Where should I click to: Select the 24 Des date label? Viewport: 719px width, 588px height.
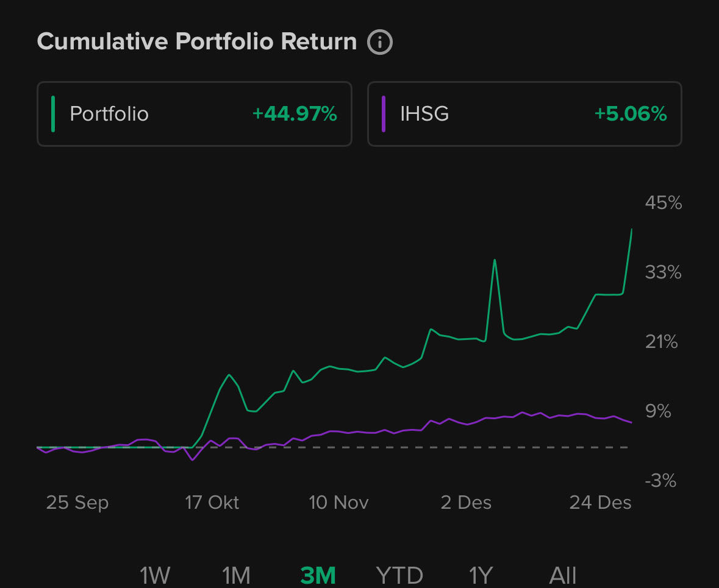click(600, 503)
